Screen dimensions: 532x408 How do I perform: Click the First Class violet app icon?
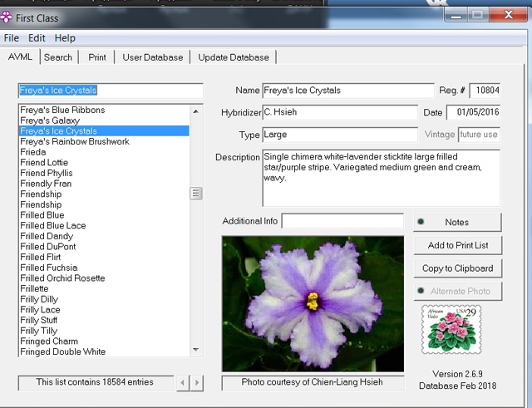click(6, 17)
